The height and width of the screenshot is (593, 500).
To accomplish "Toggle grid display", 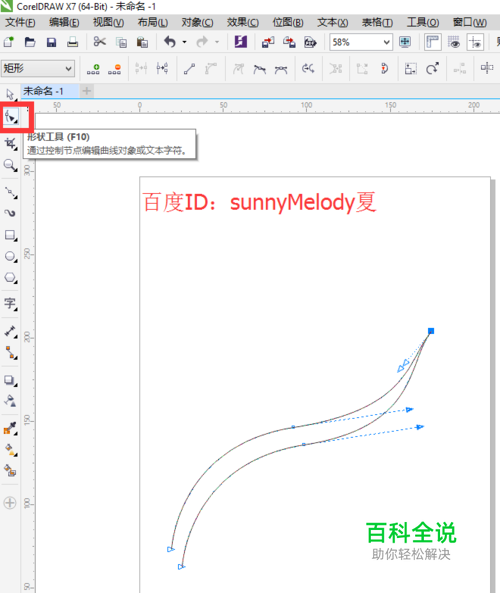I will 454,42.
